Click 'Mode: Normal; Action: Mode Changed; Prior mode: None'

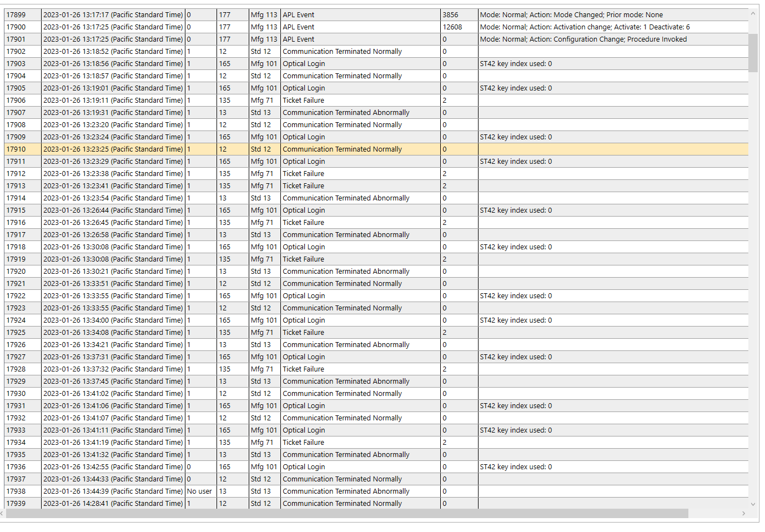[x=571, y=15]
